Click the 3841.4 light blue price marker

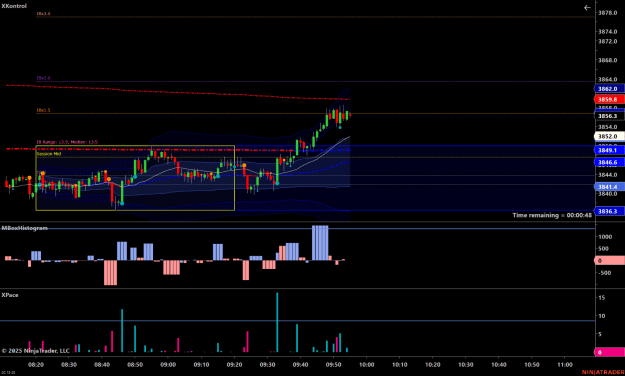click(609, 187)
